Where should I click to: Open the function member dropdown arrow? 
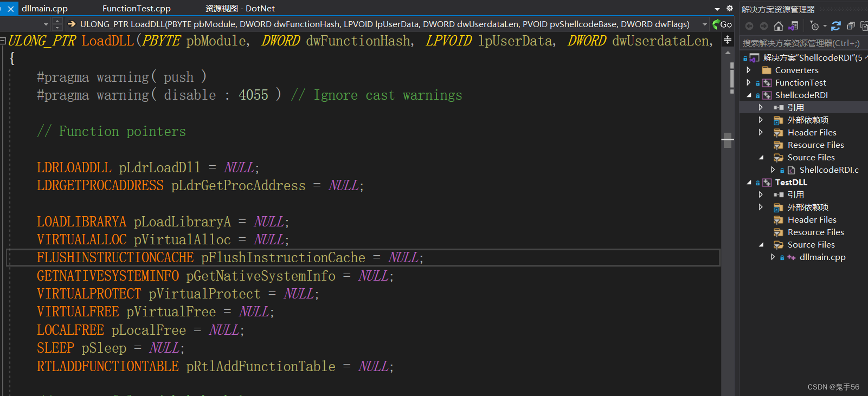[705, 24]
